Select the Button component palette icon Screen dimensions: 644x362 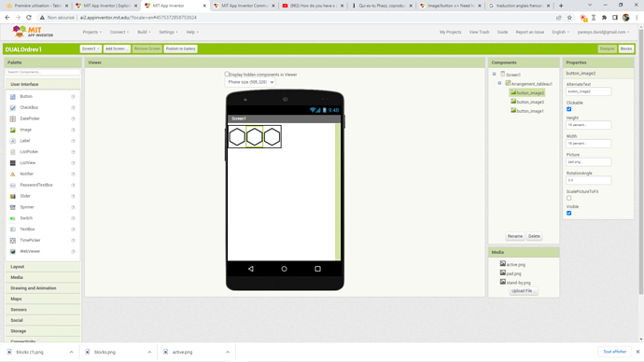(13, 96)
